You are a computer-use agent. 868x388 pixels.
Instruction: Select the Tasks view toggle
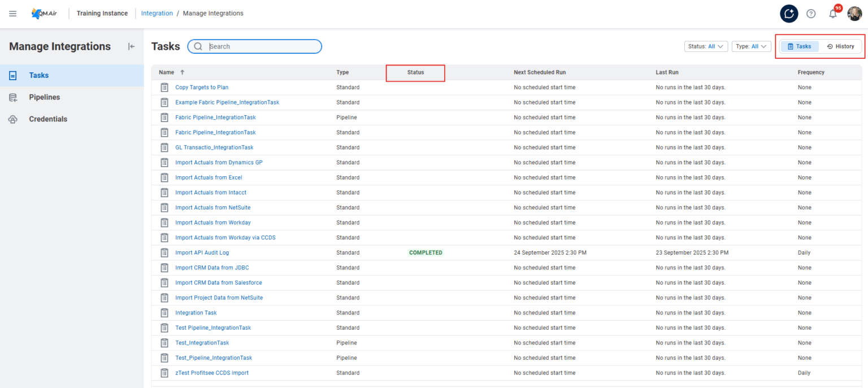coord(800,46)
